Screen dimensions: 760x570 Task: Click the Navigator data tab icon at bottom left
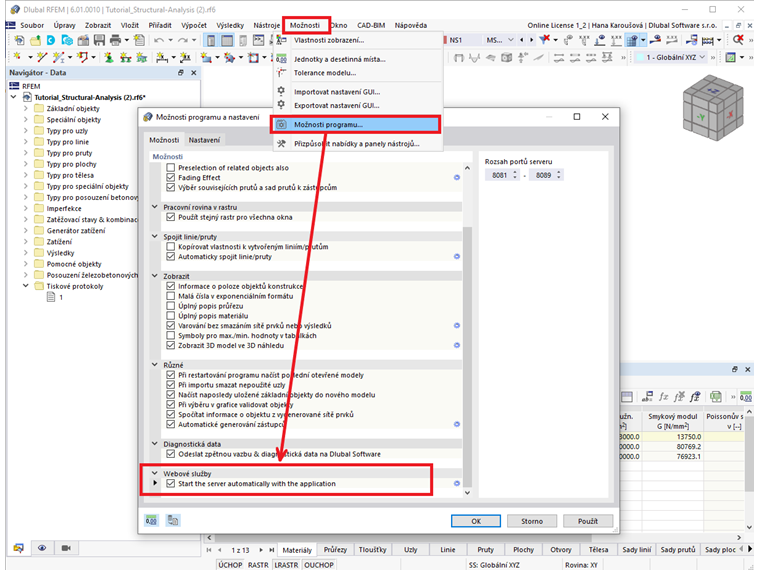18,548
